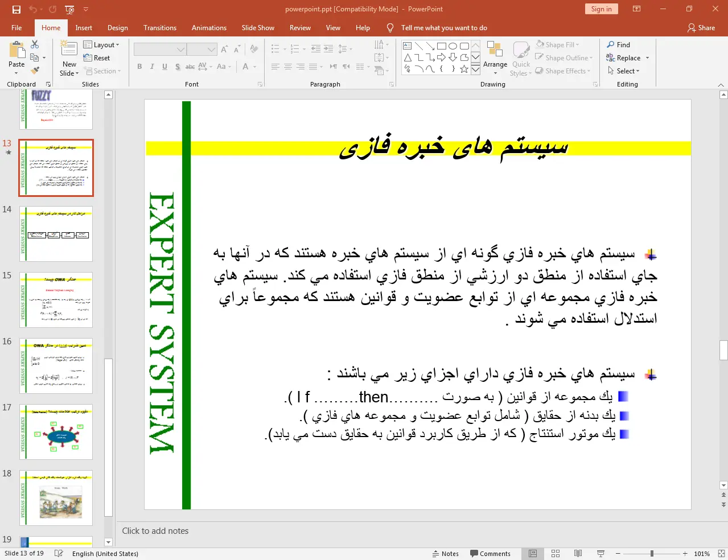Select the Rectangle shape in shapes gallery
The width and height of the screenshot is (728, 560).
coord(441,46)
